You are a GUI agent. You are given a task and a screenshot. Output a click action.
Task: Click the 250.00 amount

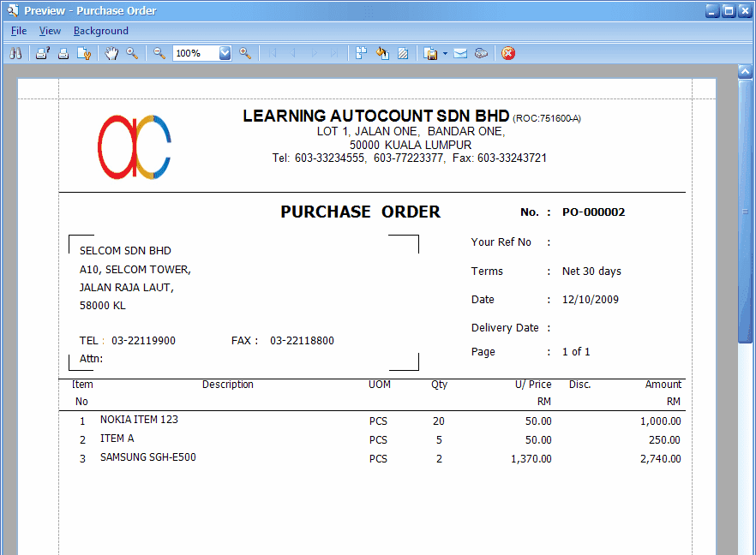(x=664, y=440)
